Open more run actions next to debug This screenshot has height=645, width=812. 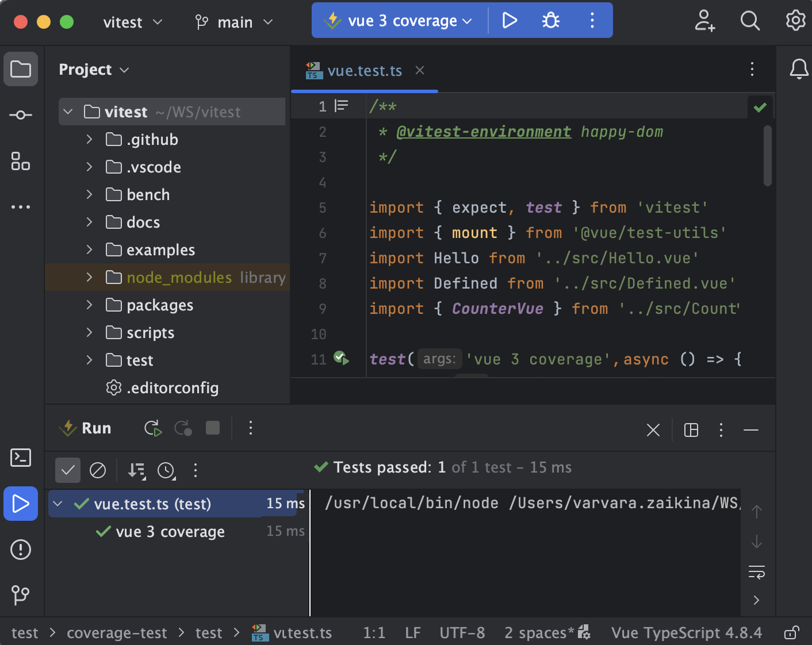click(592, 21)
